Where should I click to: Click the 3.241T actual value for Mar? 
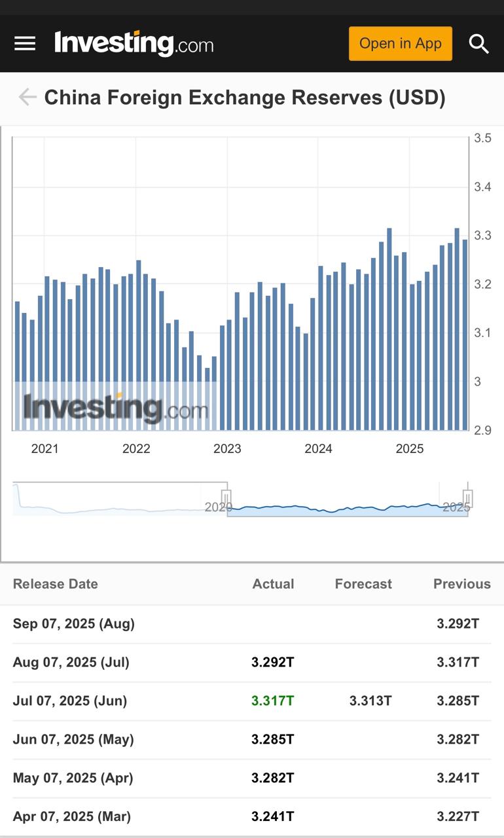(x=273, y=817)
